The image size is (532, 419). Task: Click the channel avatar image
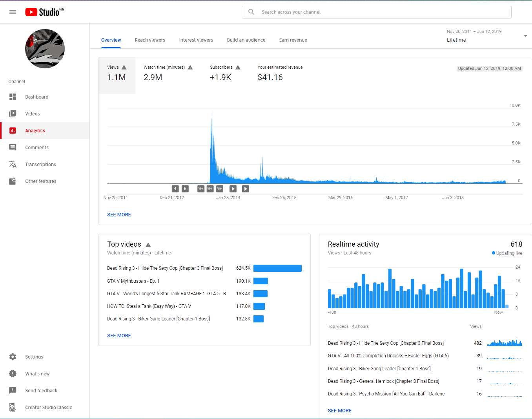coord(45,49)
